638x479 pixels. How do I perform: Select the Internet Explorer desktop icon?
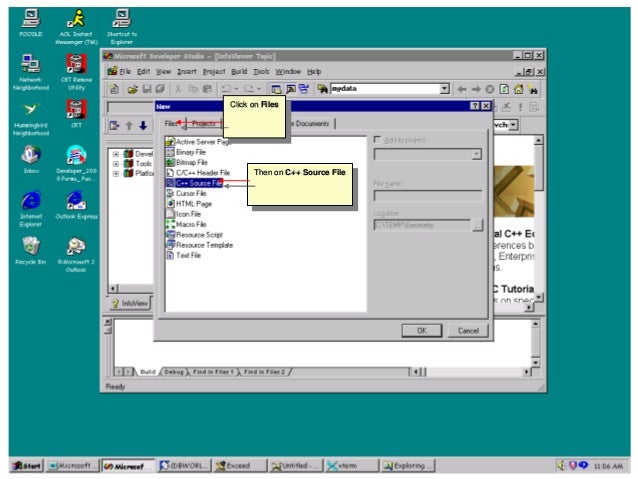pyautogui.click(x=31, y=209)
